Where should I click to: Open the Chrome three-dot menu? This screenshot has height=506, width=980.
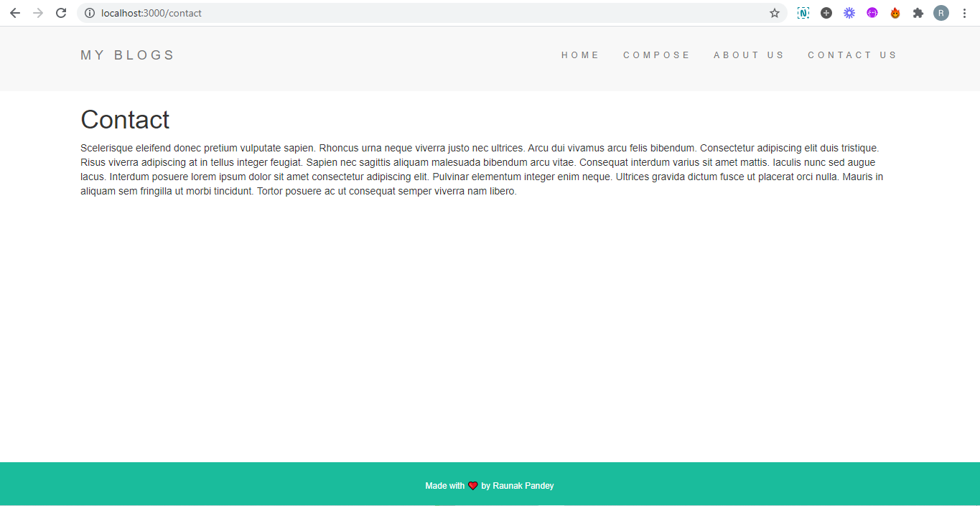(964, 13)
